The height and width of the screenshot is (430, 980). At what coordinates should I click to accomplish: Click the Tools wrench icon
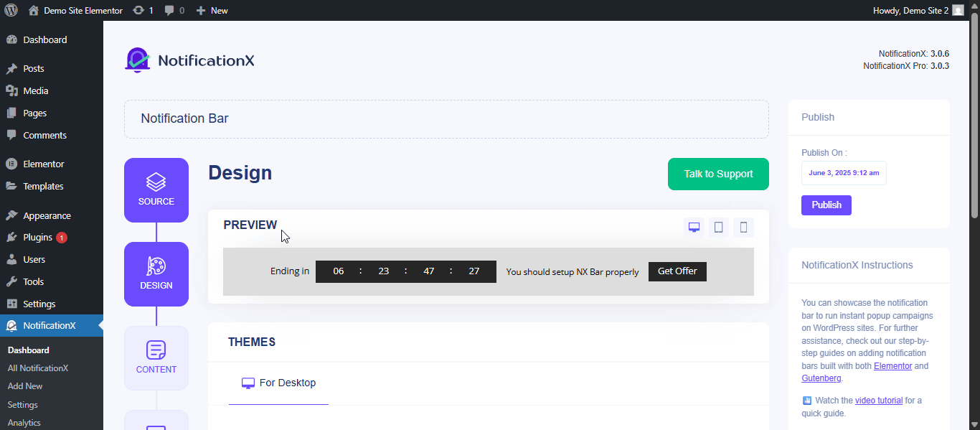(11, 281)
